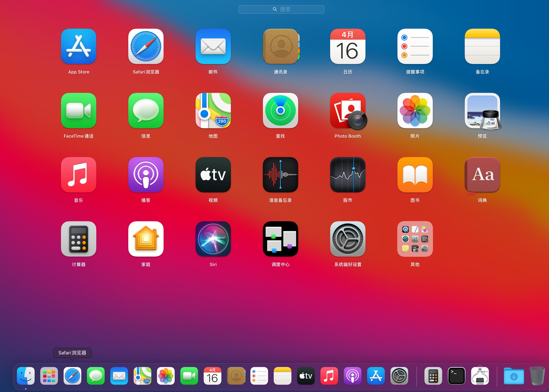This screenshot has height=392, width=549.
Task: Launch the 查找 (Find My) app
Action: [x=280, y=111]
